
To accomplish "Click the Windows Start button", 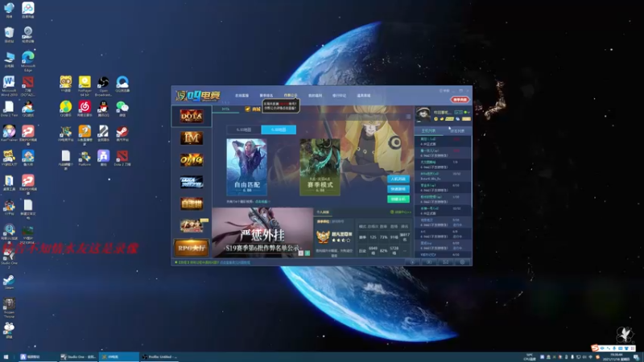I will [6, 357].
